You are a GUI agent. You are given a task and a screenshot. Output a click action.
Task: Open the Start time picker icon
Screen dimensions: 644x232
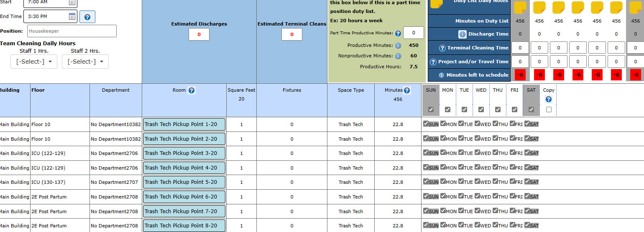[72, 2]
